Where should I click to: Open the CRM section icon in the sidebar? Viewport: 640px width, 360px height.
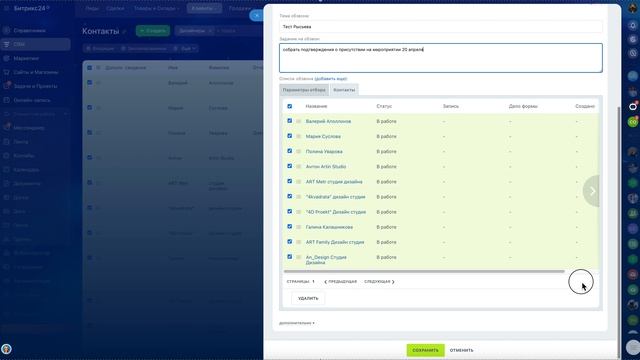[7, 44]
